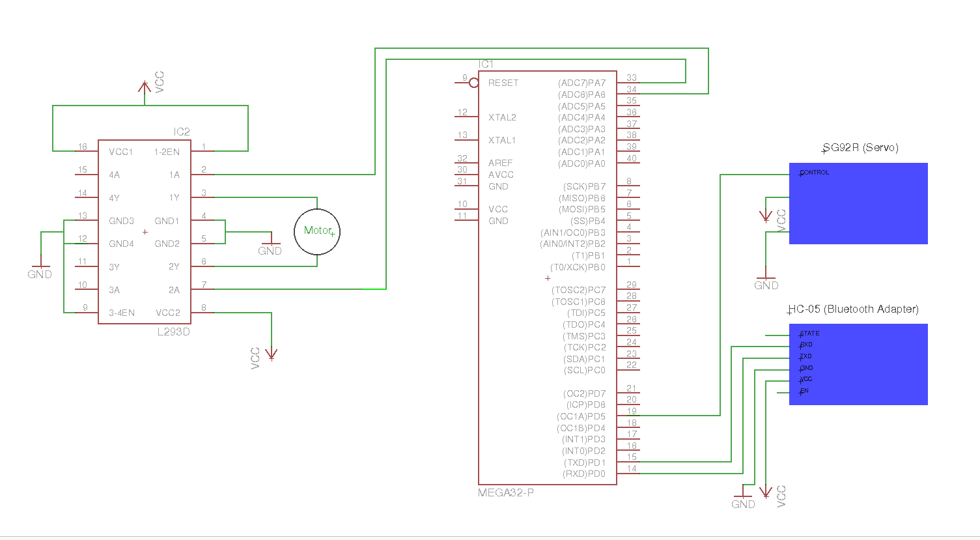Screen dimensions: 980x540
Task: Click the (TXD)PD1 pin label on MEGA32
Action: (x=585, y=462)
